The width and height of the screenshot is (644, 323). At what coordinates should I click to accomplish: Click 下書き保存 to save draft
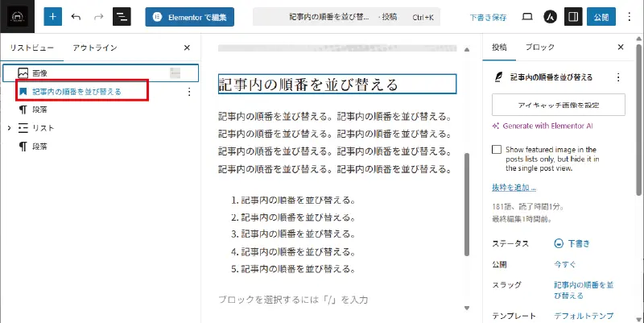coord(488,17)
